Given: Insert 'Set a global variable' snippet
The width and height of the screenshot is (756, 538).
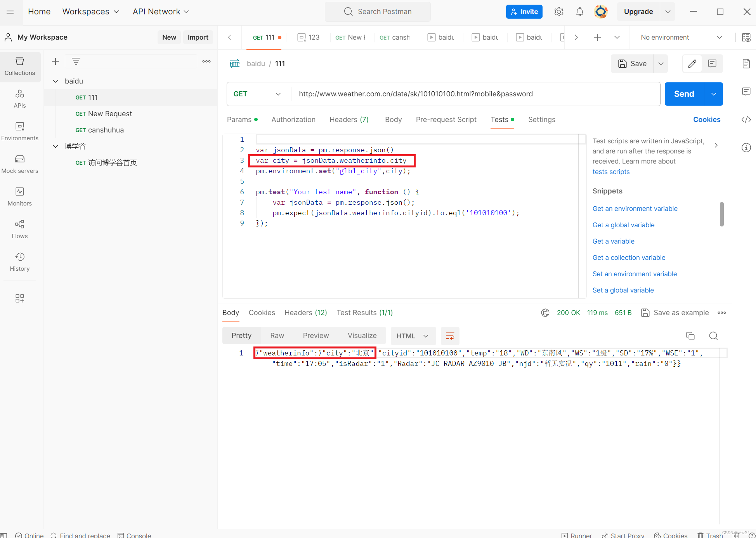Looking at the screenshot, I should (623, 290).
